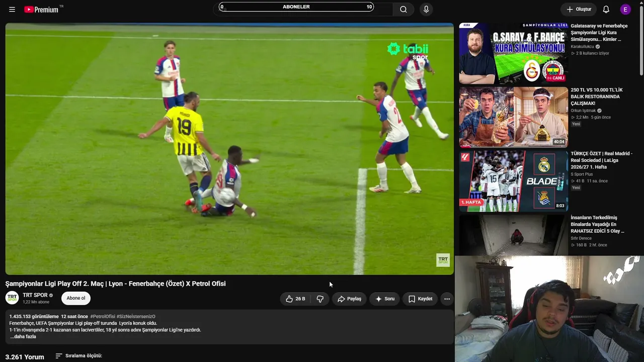
Task: Visit the Orkun Işıtmak channel
Action: [x=583, y=111]
